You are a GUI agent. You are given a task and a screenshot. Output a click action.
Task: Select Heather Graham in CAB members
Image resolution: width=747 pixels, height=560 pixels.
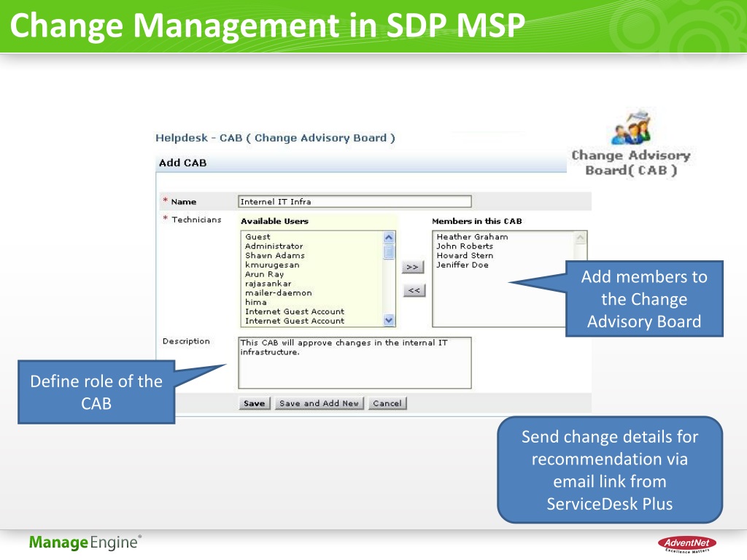coord(472,237)
